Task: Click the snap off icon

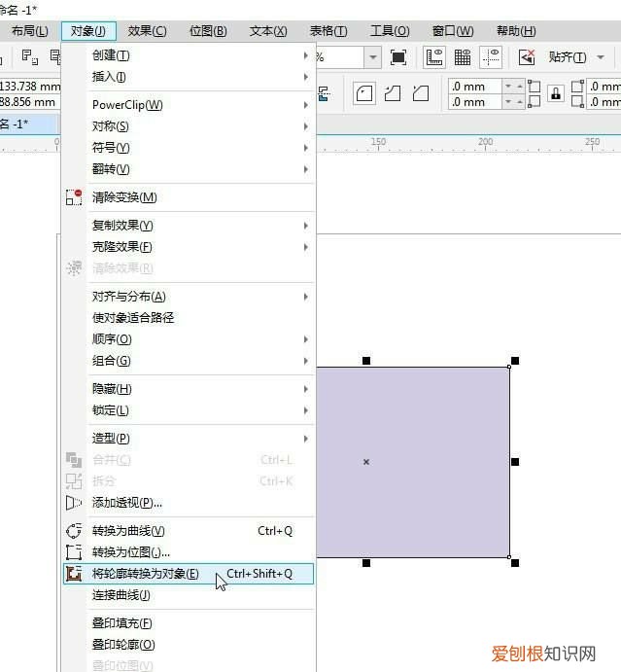Action: 527,57
